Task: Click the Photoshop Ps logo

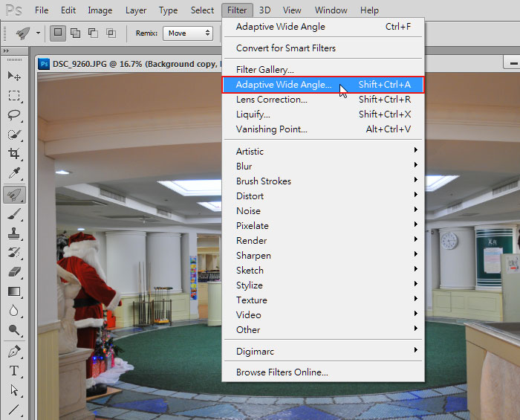Action: [x=14, y=10]
